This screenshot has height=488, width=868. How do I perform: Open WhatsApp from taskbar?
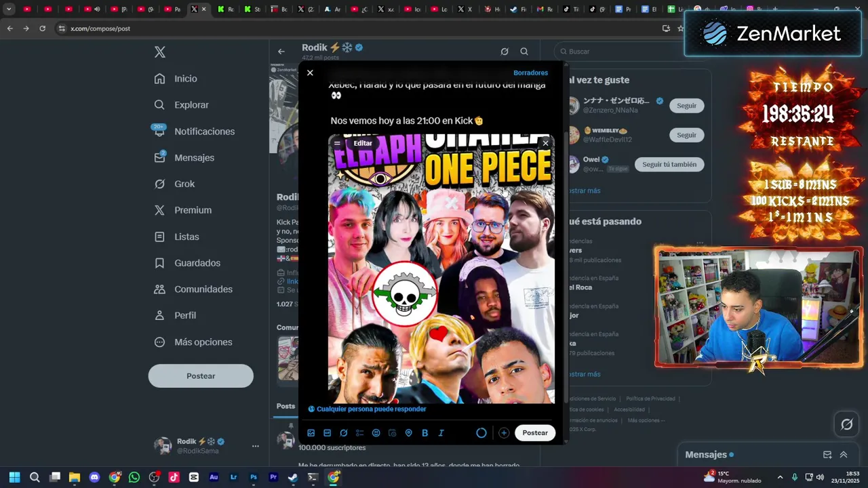134,477
